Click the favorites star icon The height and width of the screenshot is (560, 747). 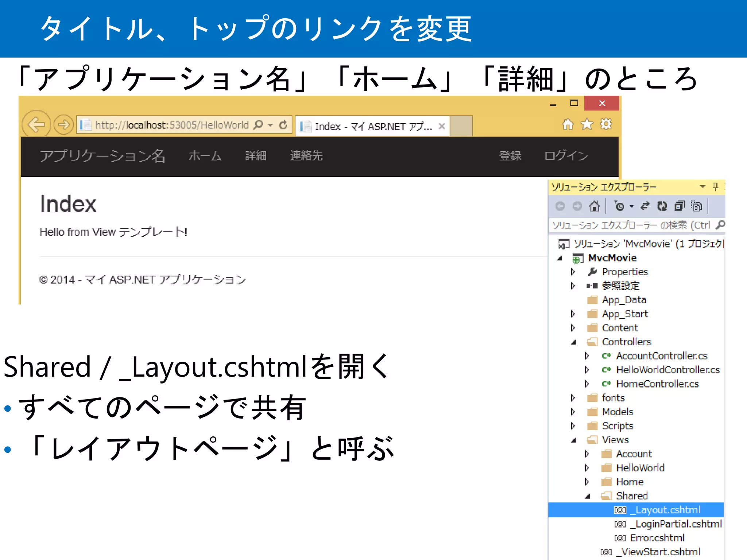point(587,124)
